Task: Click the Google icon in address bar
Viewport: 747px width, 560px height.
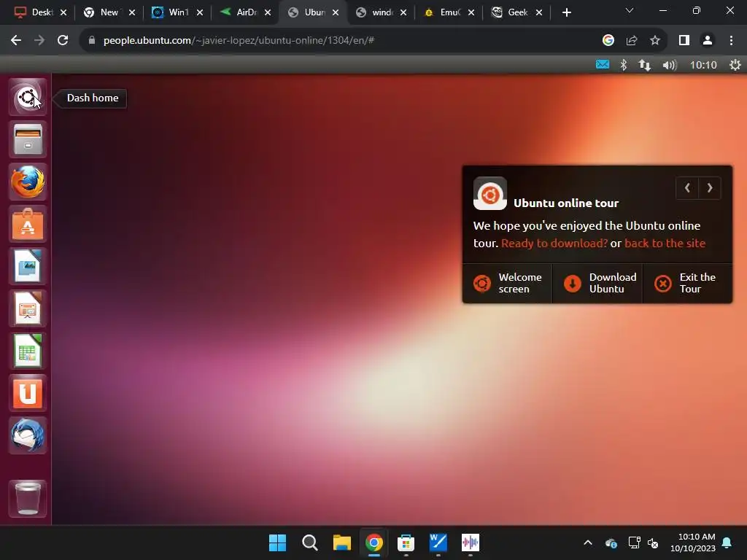Action: point(608,41)
